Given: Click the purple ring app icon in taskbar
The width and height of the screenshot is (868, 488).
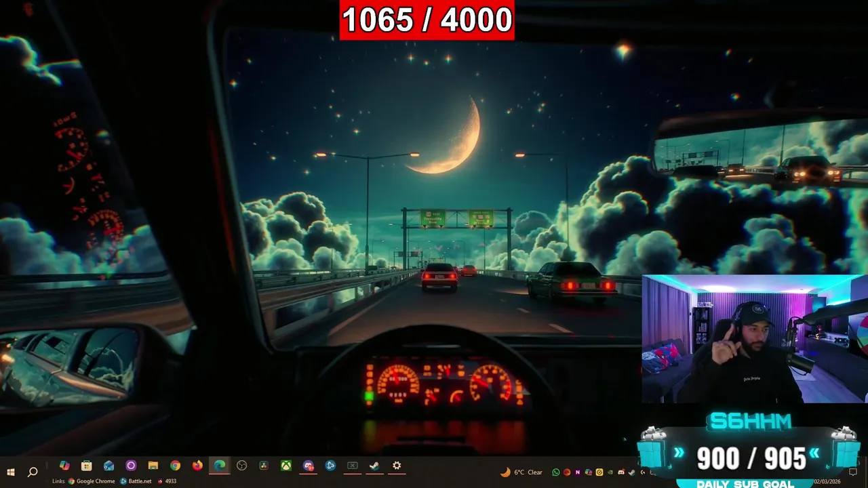Looking at the screenshot, I should [x=131, y=466].
